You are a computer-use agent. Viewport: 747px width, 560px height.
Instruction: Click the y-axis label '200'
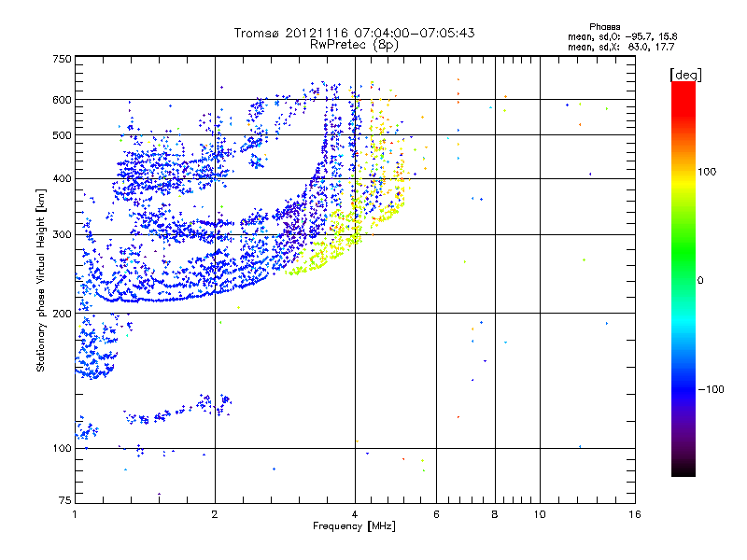point(62,314)
